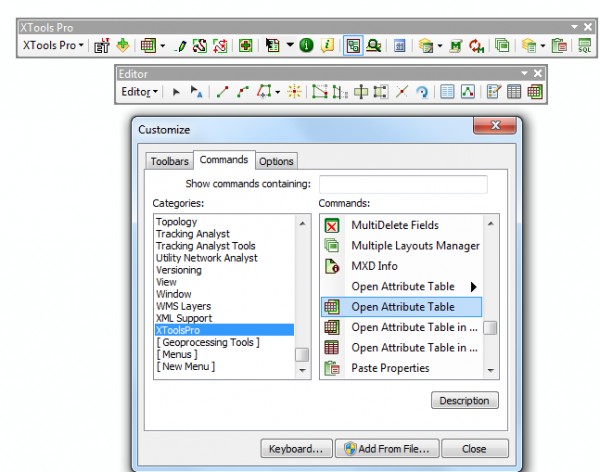Switch to the Options tab
The image size is (600, 472).
pyautogui.click(x=276, y=161)
